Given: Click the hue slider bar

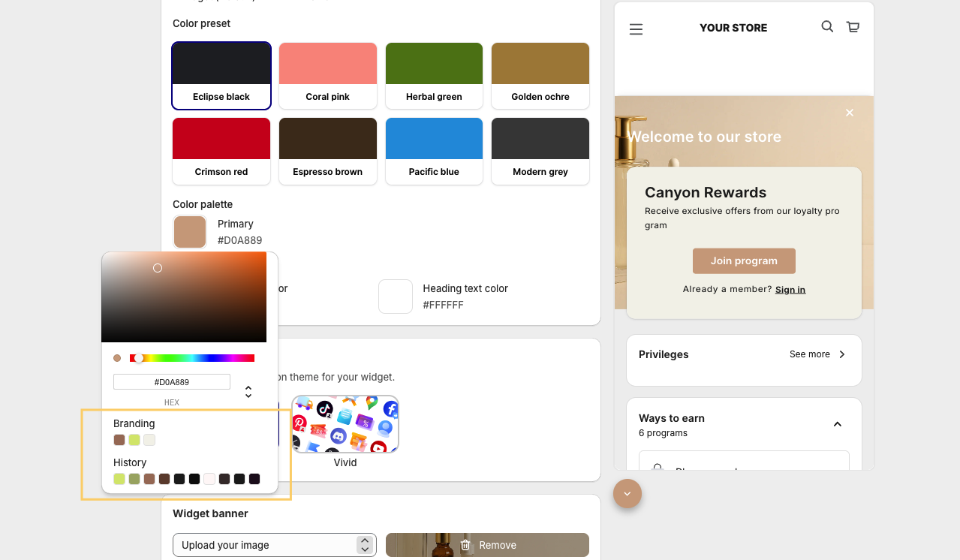Looking at the screenshot, I should coord(192,358).
